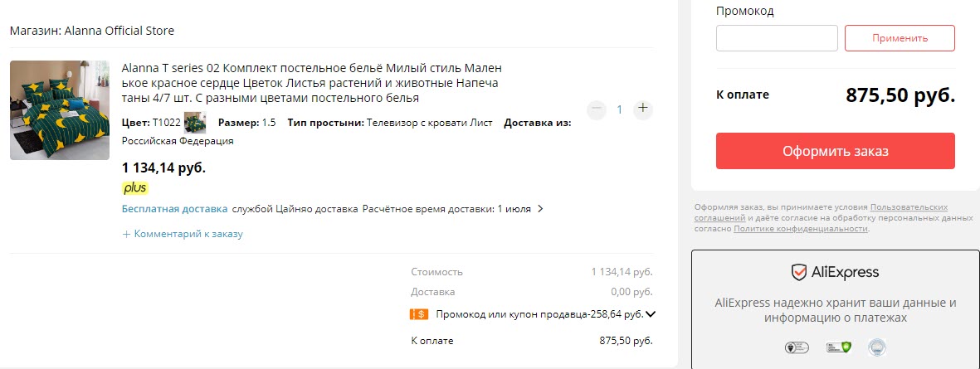
Task: Click the Бесплатная доставка link
Action: [x=174, y=209]
